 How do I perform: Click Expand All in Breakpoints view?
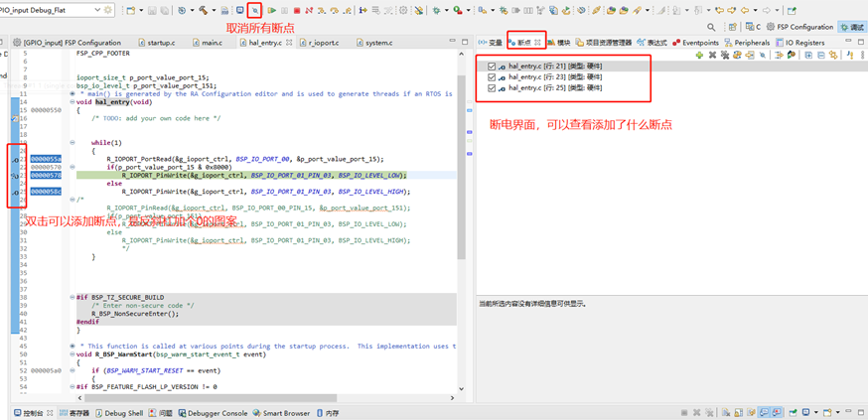808,55
